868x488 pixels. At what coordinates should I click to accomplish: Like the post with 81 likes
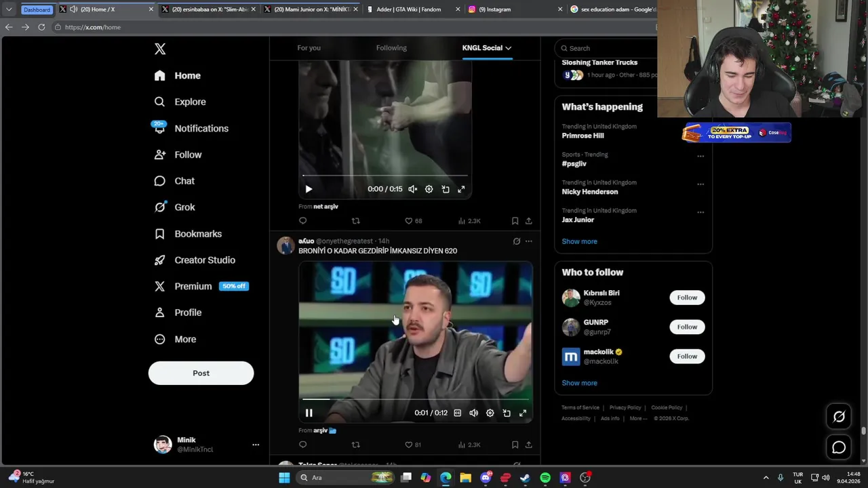pyautogui.click(x=413, y=445)
